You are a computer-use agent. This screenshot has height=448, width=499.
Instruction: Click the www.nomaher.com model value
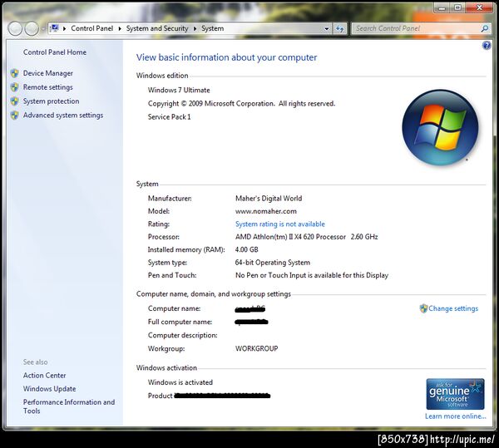point(266,211)
